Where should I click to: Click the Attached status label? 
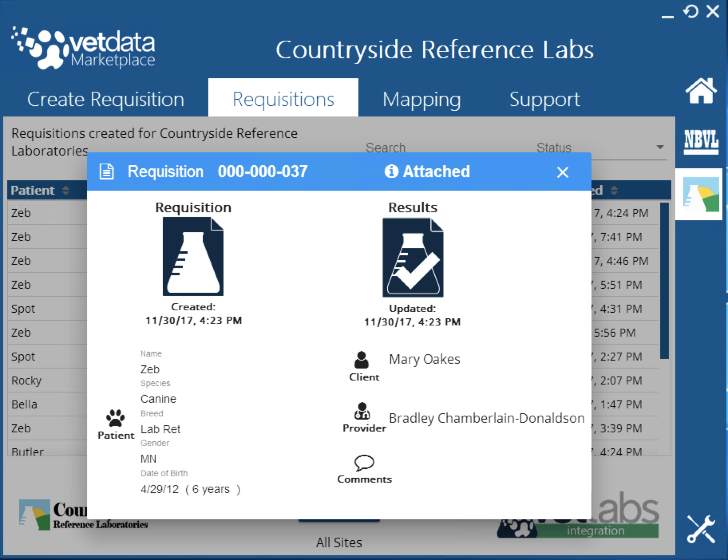tap(436, 172)
